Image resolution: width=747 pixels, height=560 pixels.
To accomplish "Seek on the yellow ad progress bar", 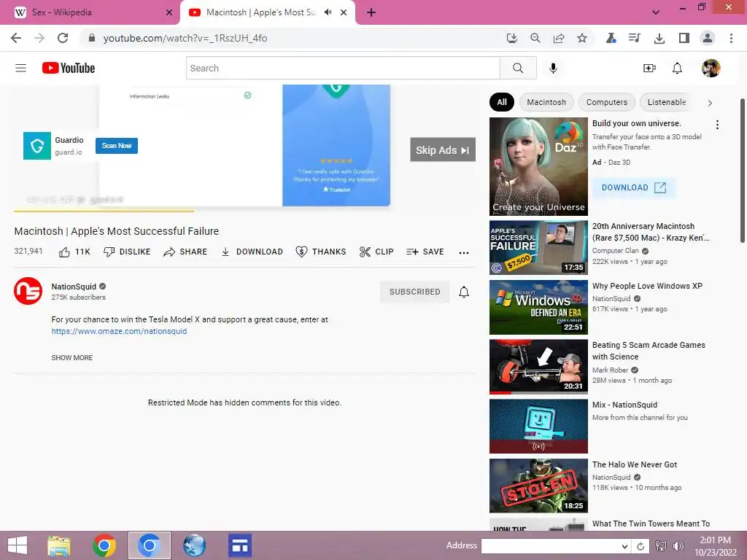I will [x=244, y=210].
